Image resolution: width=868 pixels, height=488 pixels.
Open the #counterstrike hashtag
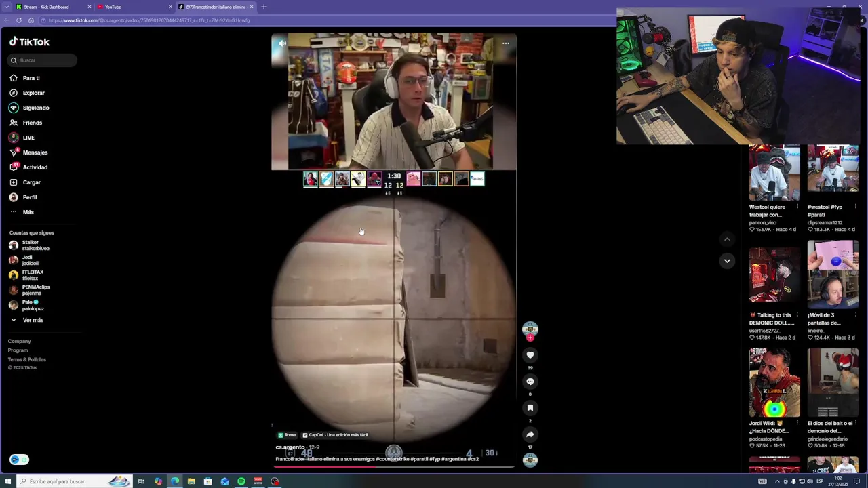(x=394, y=459)
